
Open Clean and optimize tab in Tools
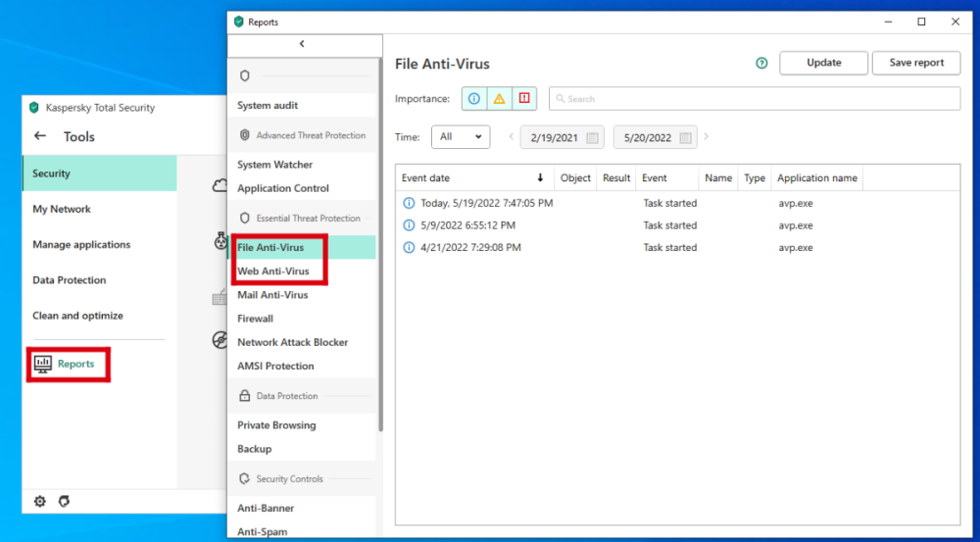click(99, 316)
